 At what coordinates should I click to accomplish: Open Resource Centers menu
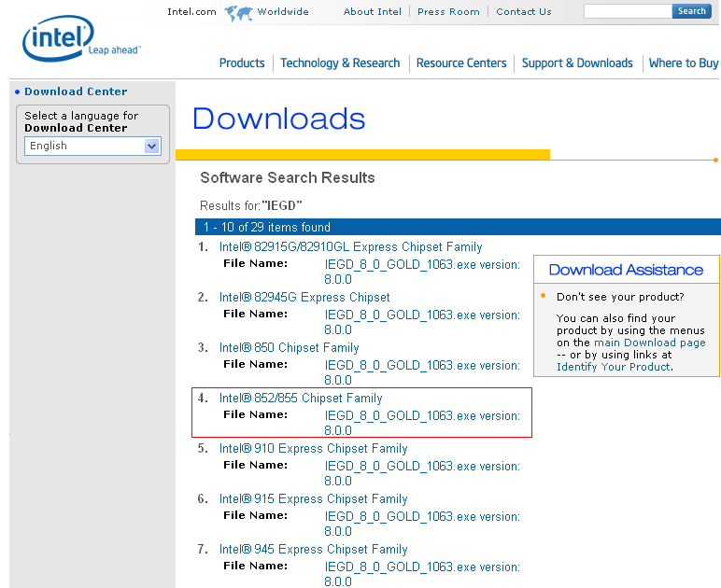pos(461,63)
